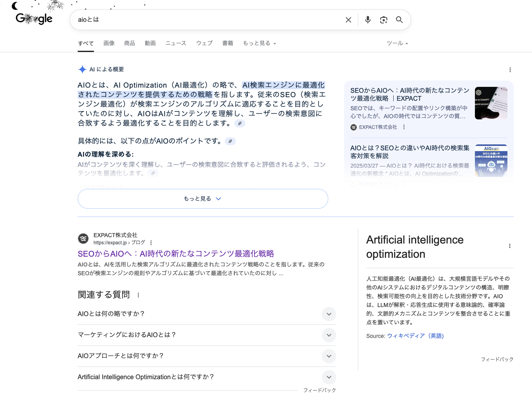Viewport: 532px width, 399px height.
Task: Open source link icon after first AI paragraph
Action: pos(240,123)
